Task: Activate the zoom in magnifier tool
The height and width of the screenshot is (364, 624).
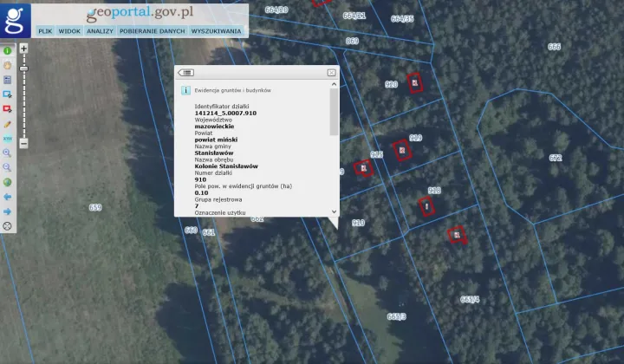Action: 7,153
